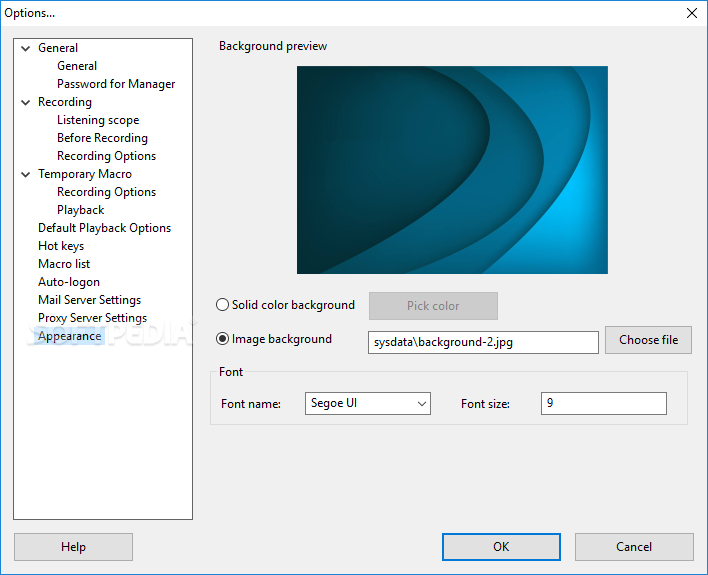Click the Font size field
Screen dimensions: 708x575
pyautogui.click(x=604, y=403)
